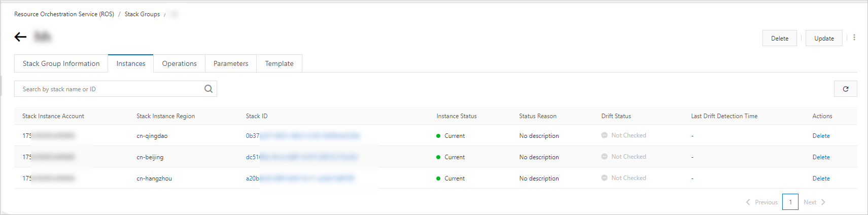This screenshot has height=215, width=868.
Task: Click Current status text in cn-qingdao row
Action: 455,136
